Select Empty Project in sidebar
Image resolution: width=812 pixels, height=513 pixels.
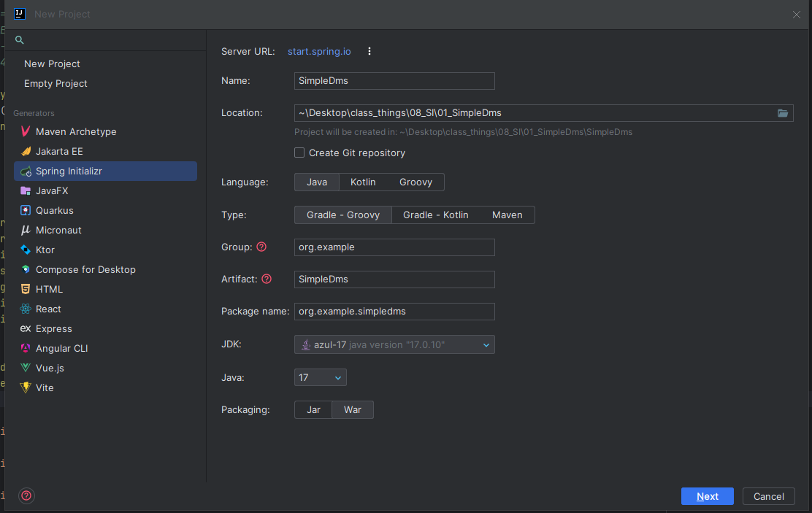(x=55, y=83)
